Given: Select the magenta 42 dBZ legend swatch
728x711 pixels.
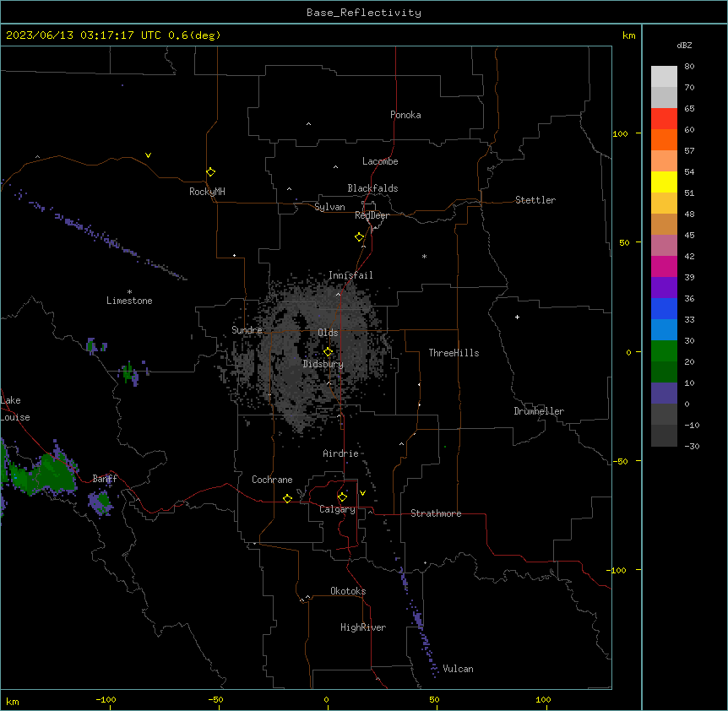Looking at the screenshot, I should (x=664, y=266).
